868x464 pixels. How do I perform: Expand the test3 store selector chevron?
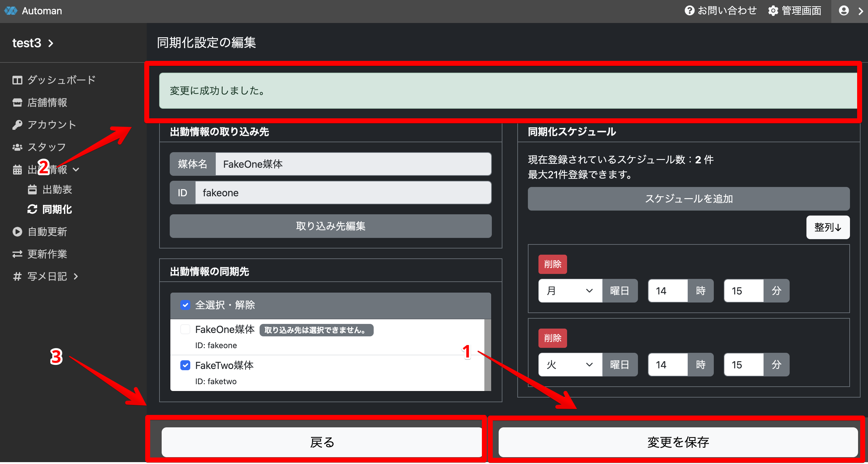pyautogui.click(x=51, y=43)
